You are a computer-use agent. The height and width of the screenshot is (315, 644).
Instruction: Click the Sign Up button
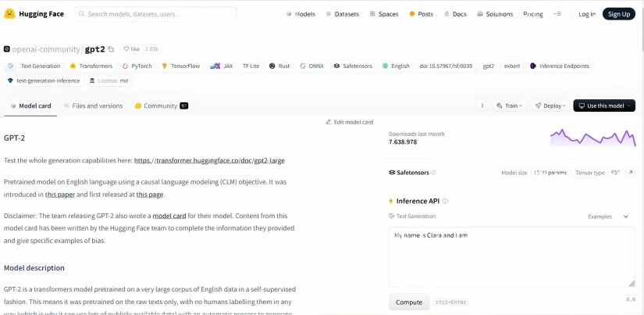click(618, 14)
